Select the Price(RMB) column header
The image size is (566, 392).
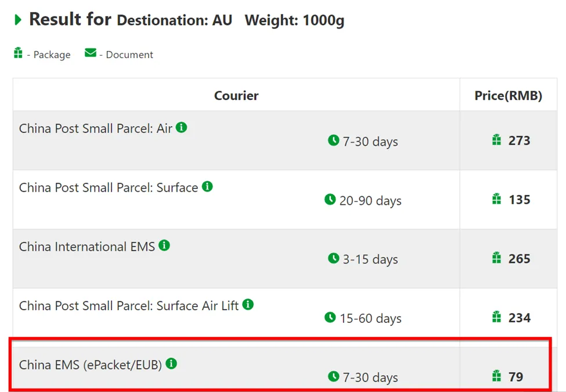(x=509, y=96)
